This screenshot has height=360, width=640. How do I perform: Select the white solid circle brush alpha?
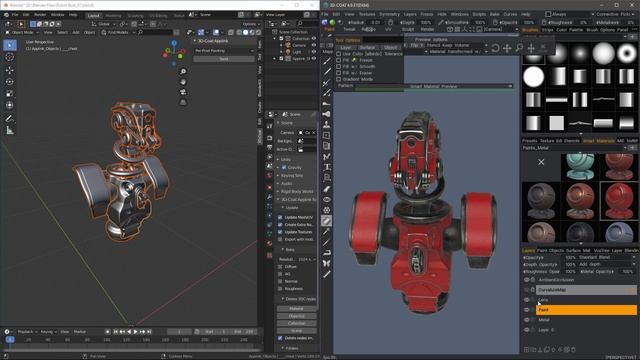tap(533, 77)
